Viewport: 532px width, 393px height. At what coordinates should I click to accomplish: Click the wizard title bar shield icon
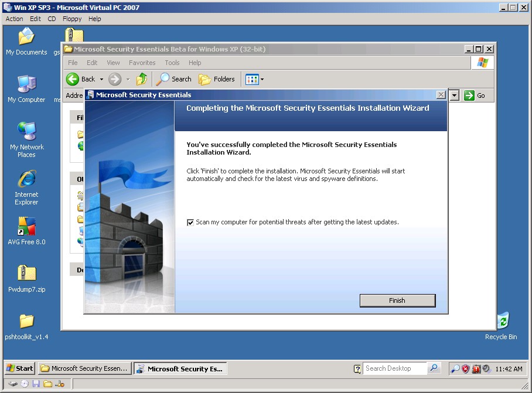click(90, 95)
